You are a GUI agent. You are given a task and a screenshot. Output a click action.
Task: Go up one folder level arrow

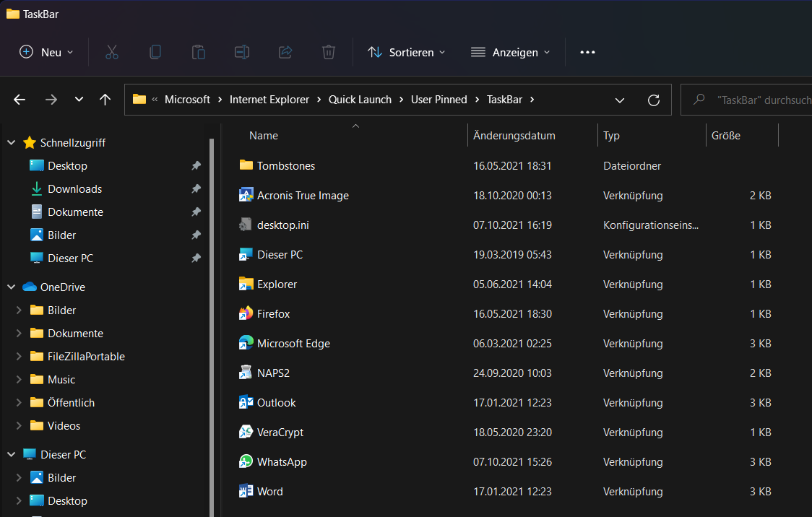(x=105, y=100)
